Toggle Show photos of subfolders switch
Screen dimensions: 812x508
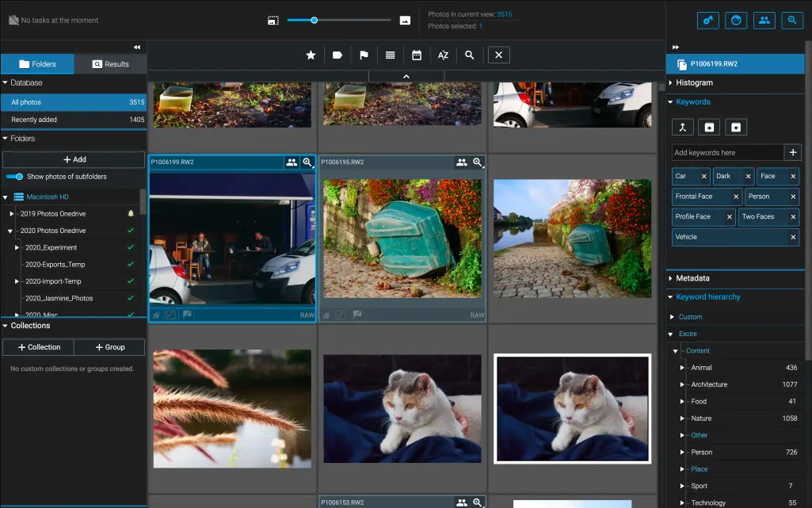(x=14, y=177)
